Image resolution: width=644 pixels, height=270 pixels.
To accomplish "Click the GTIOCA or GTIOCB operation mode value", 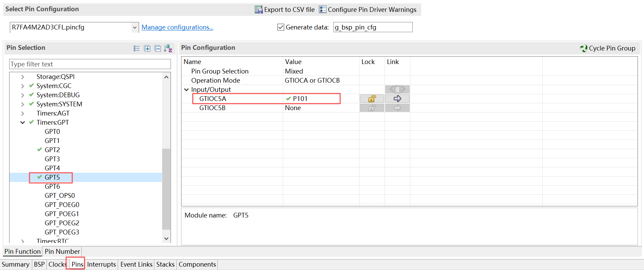I will tap(312, 80).
